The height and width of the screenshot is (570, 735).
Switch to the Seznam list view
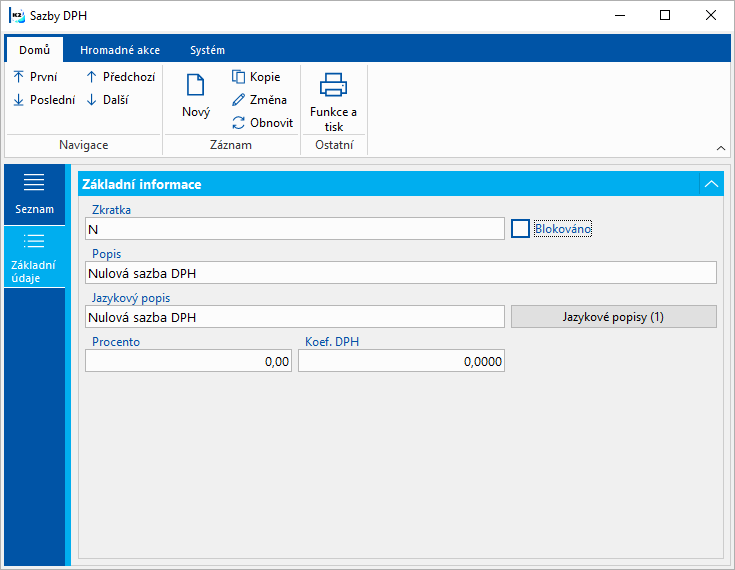point(34,194)
